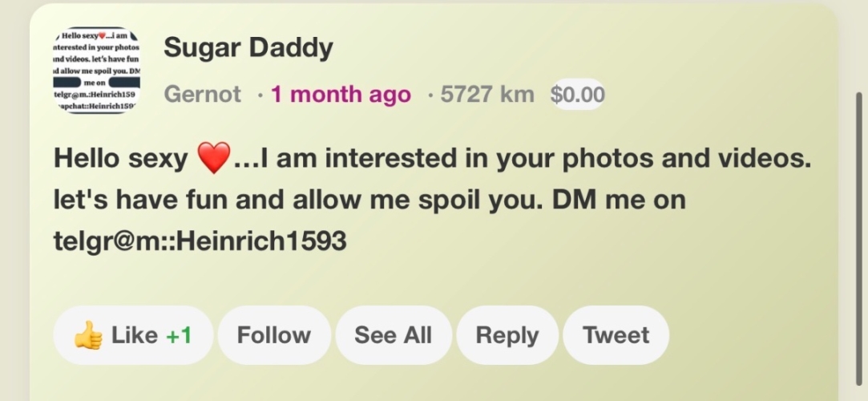Click the green +1 like count
This screenshot has width=868, height=401.
click(179, 335)
